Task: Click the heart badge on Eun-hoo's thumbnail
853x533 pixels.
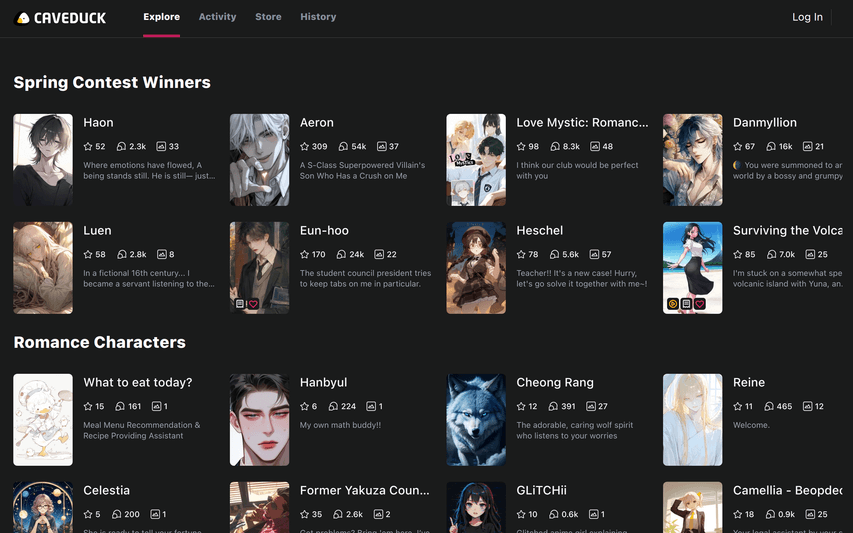Action: pos(253,304)
